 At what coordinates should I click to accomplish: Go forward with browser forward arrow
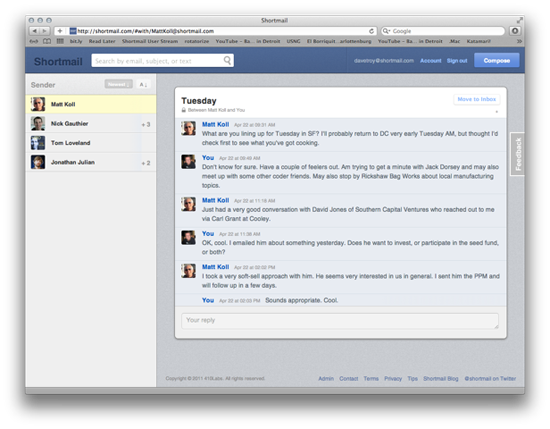(x=45, y=31)
